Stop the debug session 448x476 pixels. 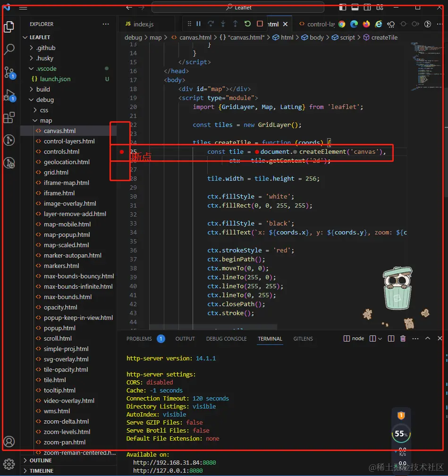pos(260,24)
